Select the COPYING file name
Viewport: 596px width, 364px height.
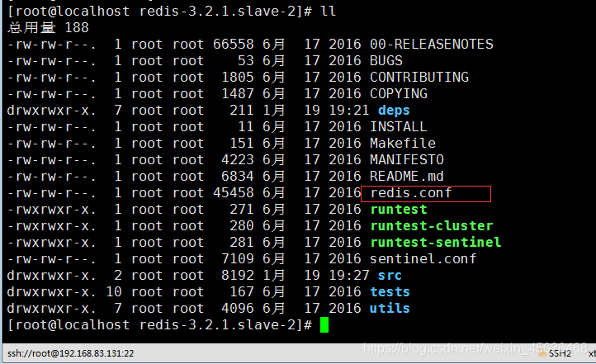tap(399, 94)
